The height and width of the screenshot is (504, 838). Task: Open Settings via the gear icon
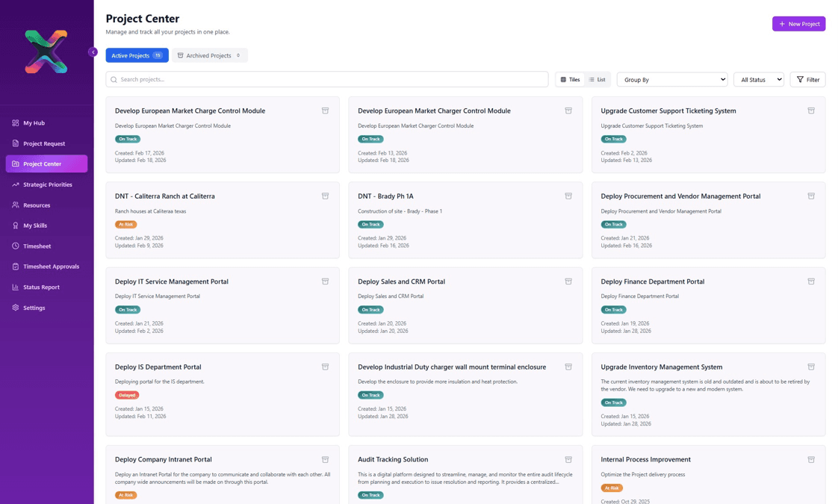[16, 307]
